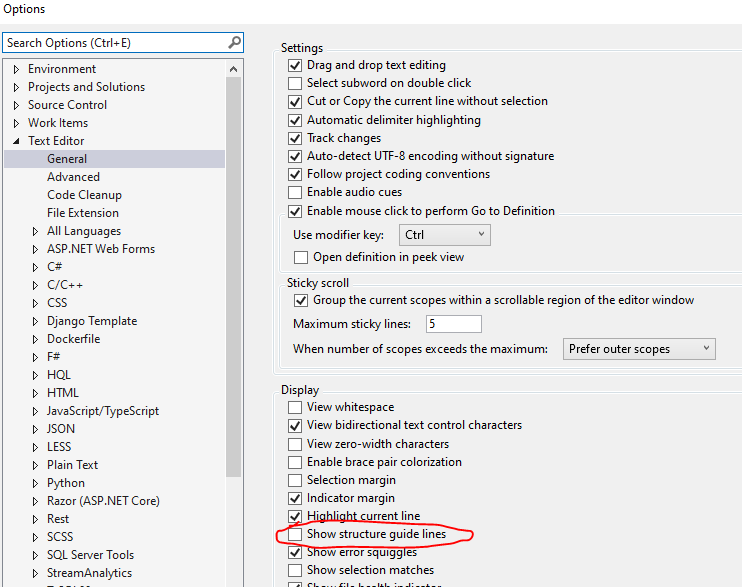This screenshot has width=742, height=587.
Task: Expand the Django Template node
Action: (x=35, y=321)
